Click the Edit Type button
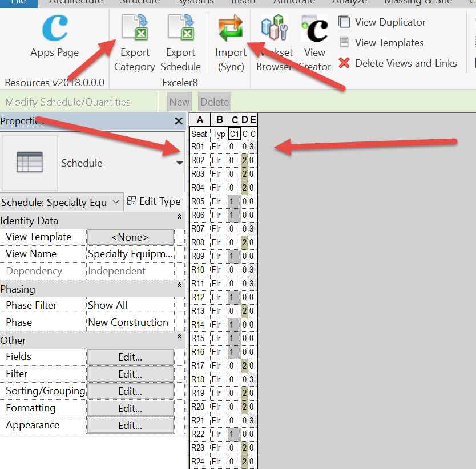The height and width of the screenshot is (469, 476). tap(154, 202)
